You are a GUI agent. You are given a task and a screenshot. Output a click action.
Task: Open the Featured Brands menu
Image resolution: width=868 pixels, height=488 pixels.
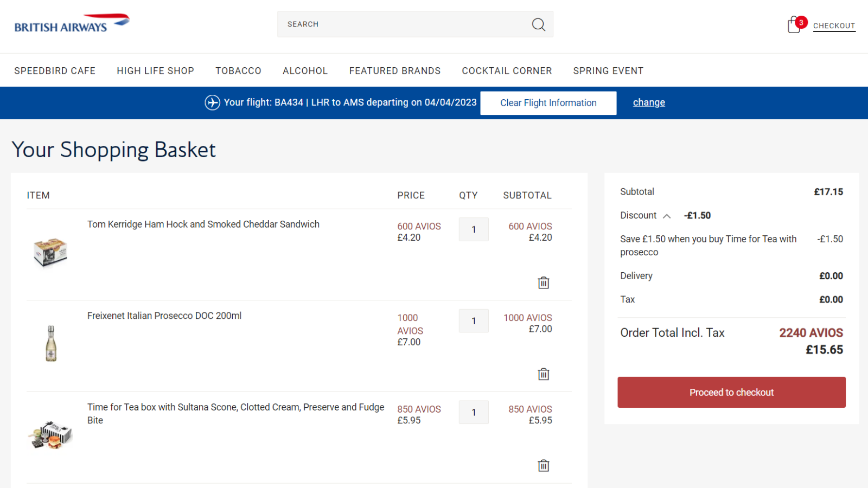coord(395,71)
